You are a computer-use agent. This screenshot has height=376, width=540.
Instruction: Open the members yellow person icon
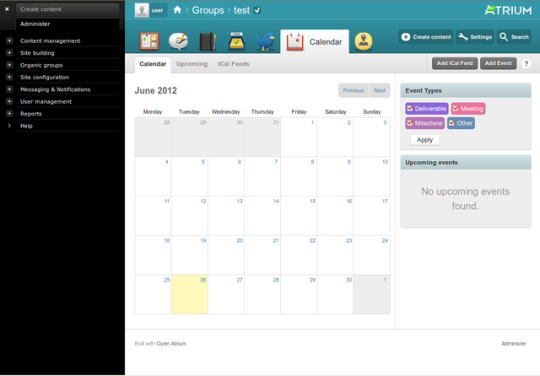363,42
